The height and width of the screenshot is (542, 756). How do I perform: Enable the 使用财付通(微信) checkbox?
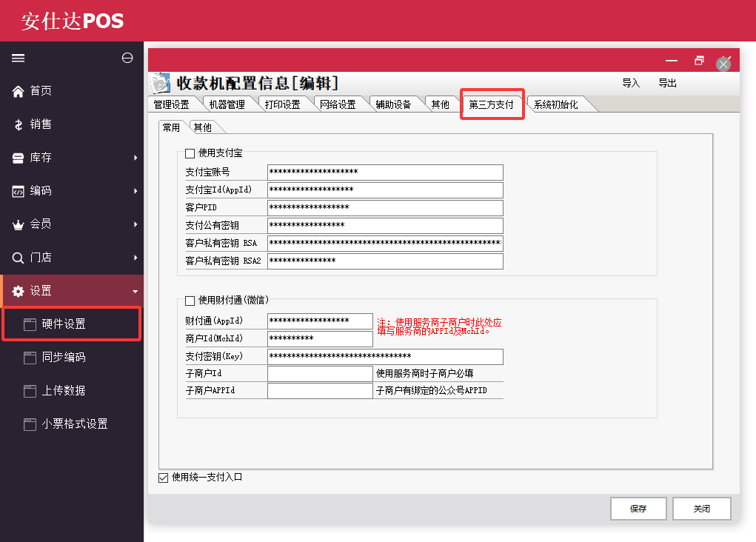(190, 301)
